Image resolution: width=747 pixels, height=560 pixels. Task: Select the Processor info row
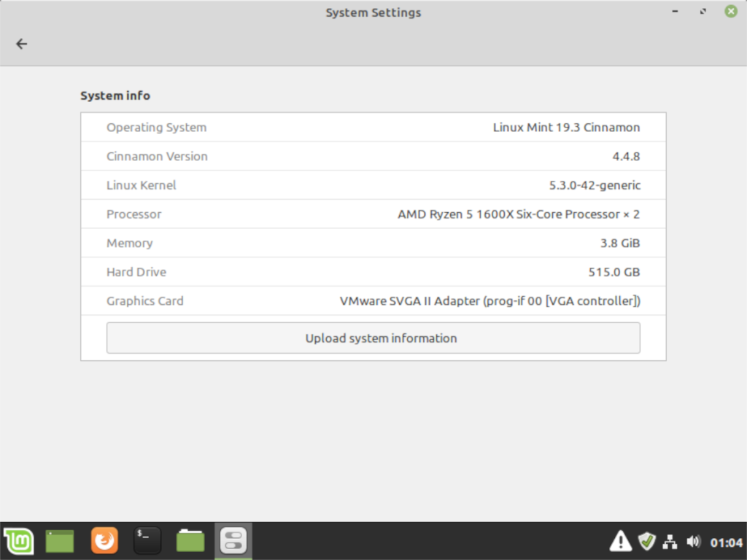[373, 214]
